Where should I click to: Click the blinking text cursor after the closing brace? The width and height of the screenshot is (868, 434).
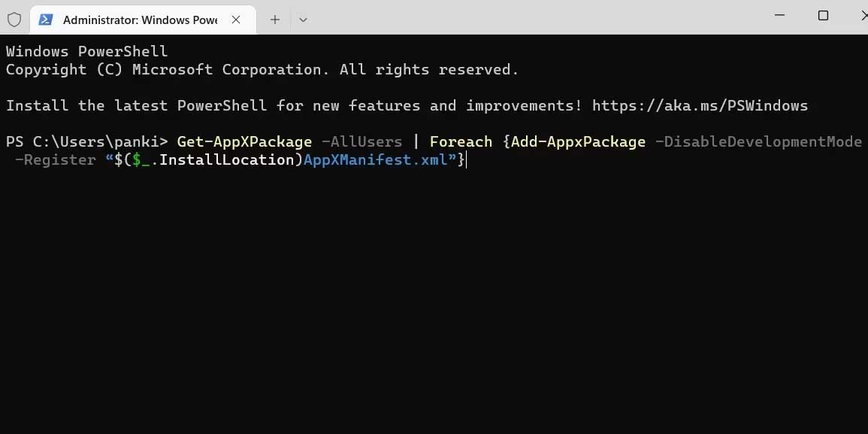point(466,159)
